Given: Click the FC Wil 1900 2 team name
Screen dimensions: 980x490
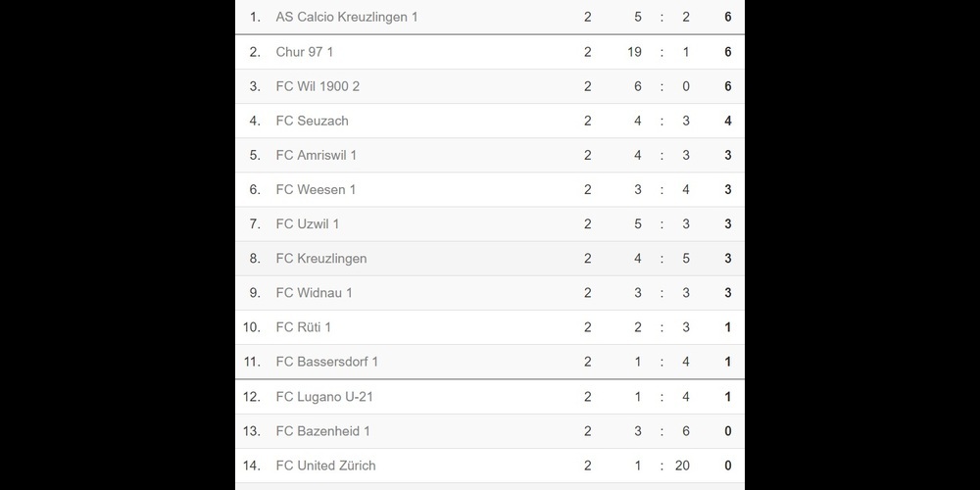Looking at the screenshot, I should point(318,86).
